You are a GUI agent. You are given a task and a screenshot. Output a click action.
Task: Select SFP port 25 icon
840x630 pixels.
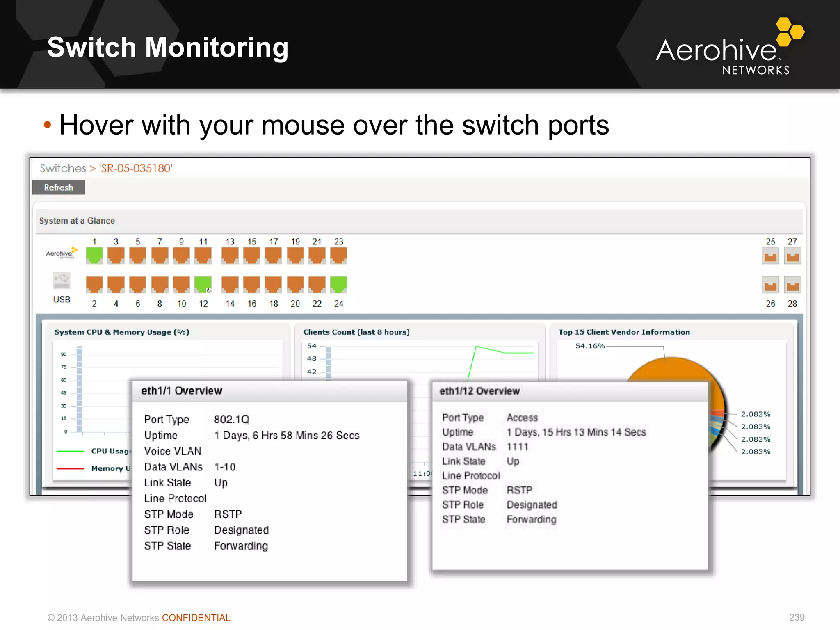click(771, 256)
